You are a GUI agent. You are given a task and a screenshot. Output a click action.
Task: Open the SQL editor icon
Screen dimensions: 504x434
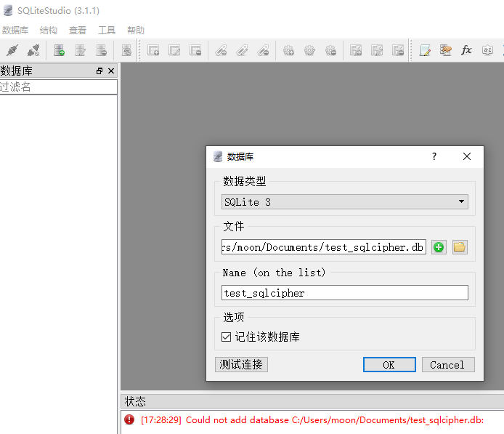click(425, 50)
